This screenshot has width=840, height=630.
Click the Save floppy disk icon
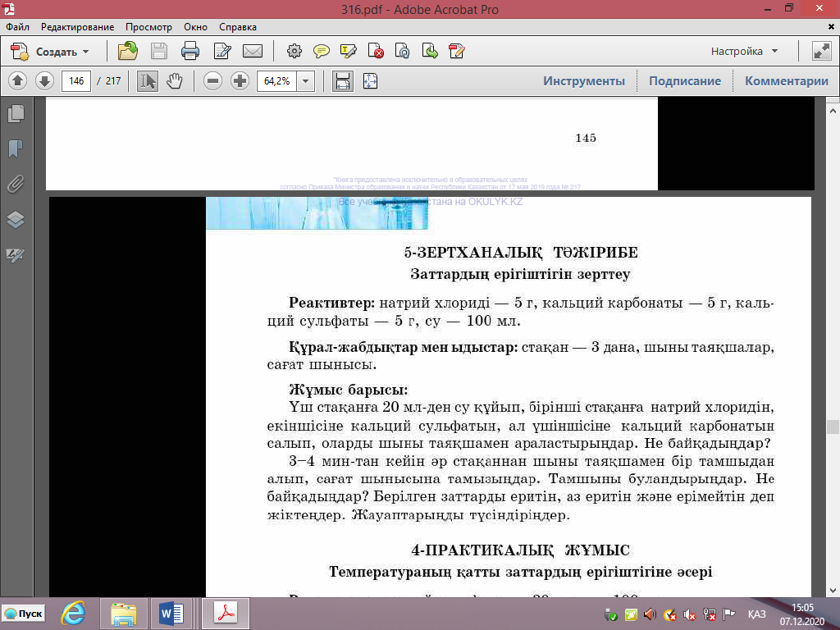(159, 52)
